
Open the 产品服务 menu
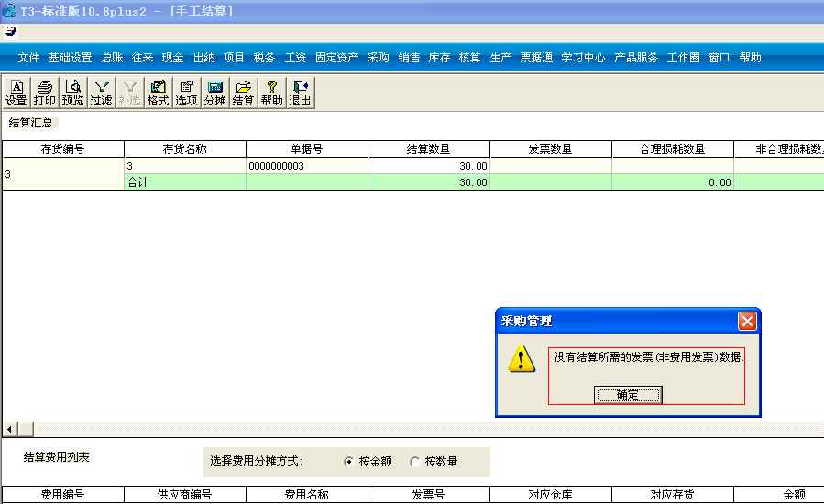coord(636,58)
